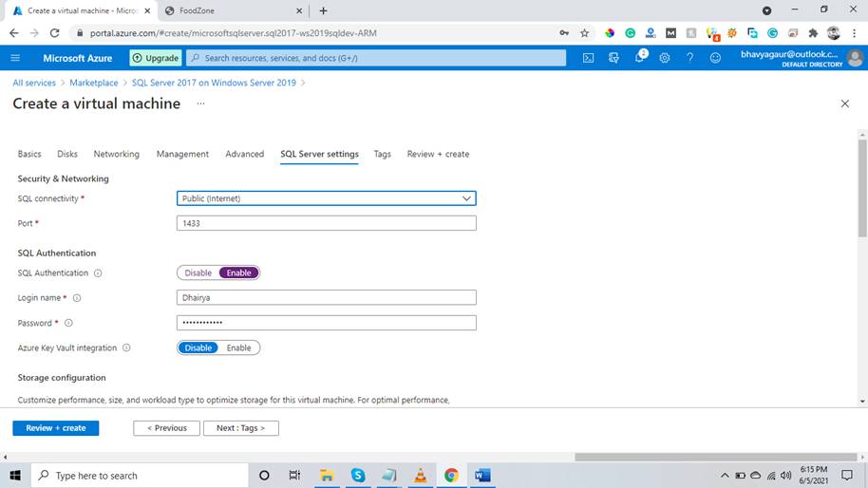Image resolution: width=868 pixels, height=488 pixels.
Task: Open the Feedback smiley icon
Action: tap(715, 58)
